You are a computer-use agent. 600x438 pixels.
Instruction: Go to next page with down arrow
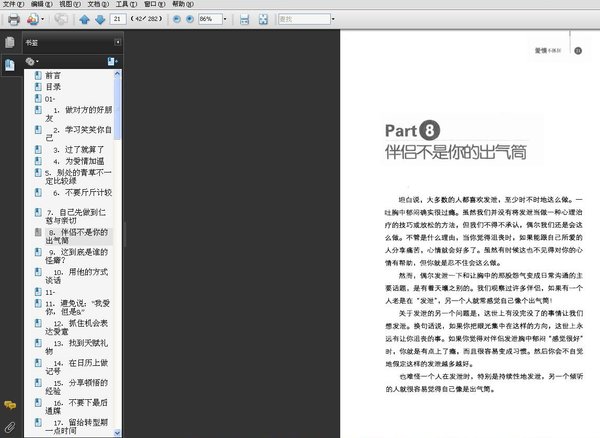coord(100,19)
